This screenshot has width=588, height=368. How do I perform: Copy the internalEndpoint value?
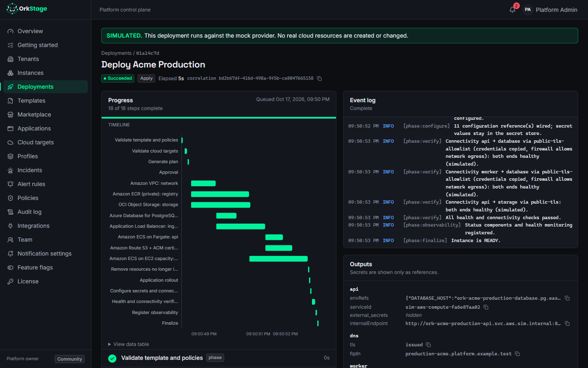[567, 323]
